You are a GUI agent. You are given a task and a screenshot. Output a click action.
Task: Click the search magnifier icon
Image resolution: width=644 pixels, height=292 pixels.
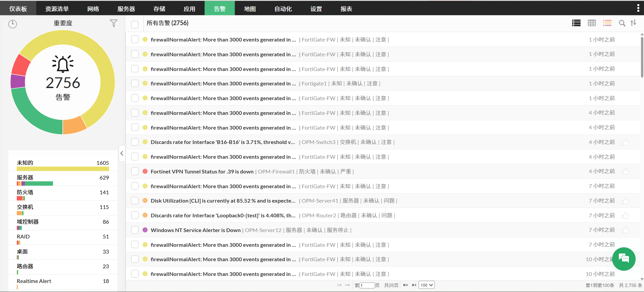(x=622, y=23)
